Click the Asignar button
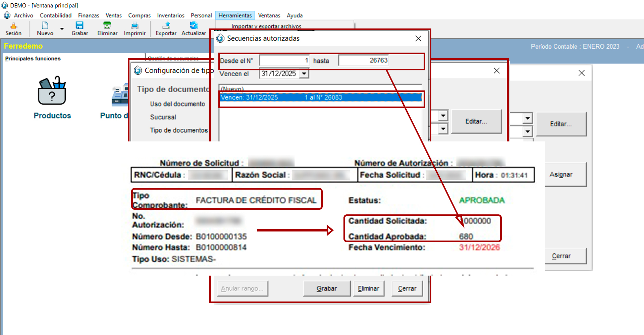Image resolution: width=644 pixels, height=335 pixels. coord(561,175)
